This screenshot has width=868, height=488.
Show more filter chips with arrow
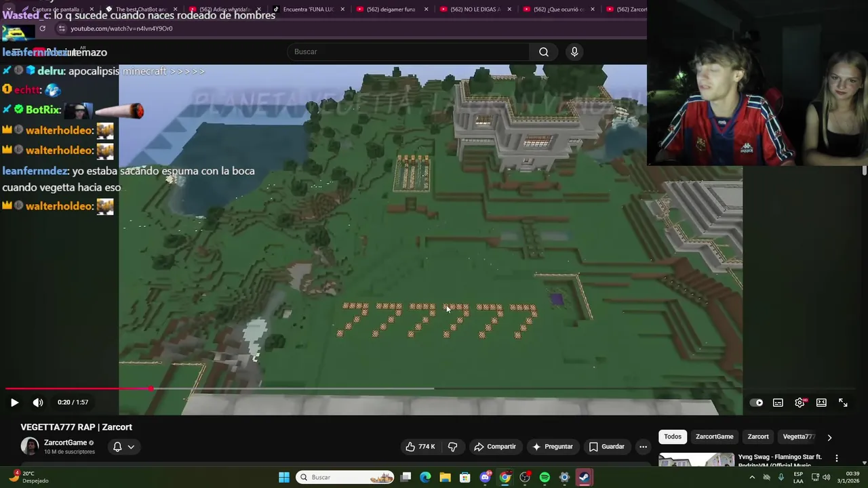(829, 437)
